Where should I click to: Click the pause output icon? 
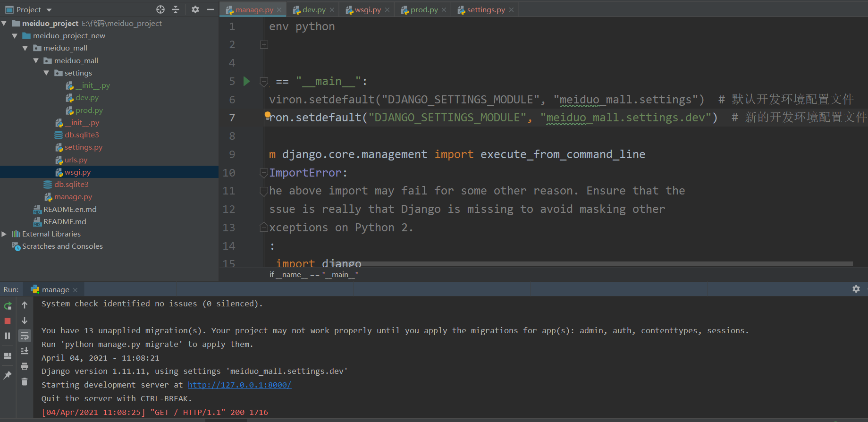8,336
